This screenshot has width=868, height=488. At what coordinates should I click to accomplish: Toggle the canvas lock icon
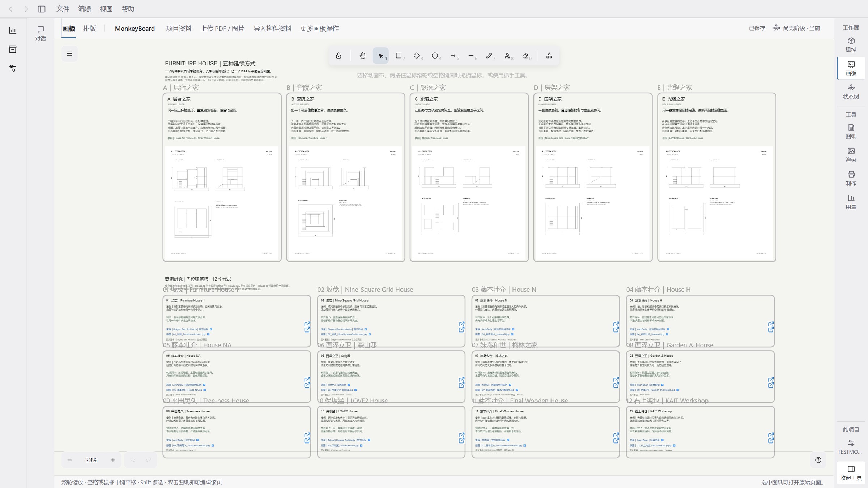(339, 56)
